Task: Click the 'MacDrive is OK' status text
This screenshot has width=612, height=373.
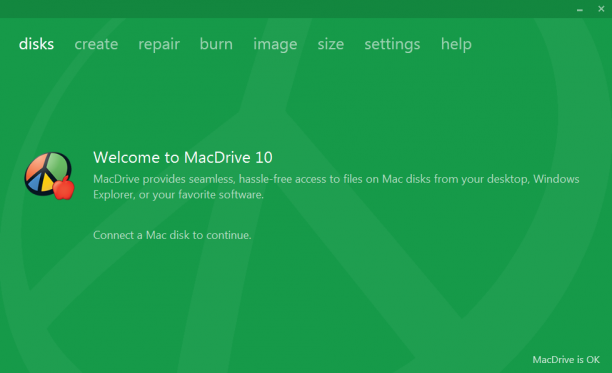Action: point(566,360)
